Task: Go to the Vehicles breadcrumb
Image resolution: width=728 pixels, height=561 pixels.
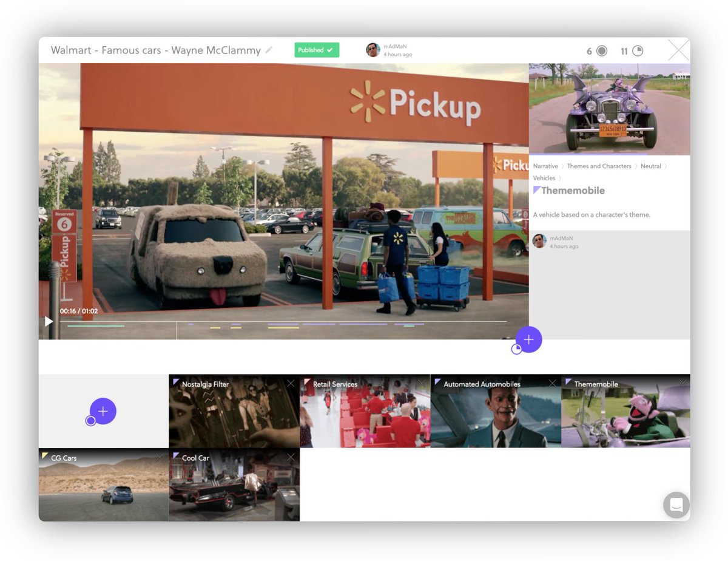Action: coord(544,178)
